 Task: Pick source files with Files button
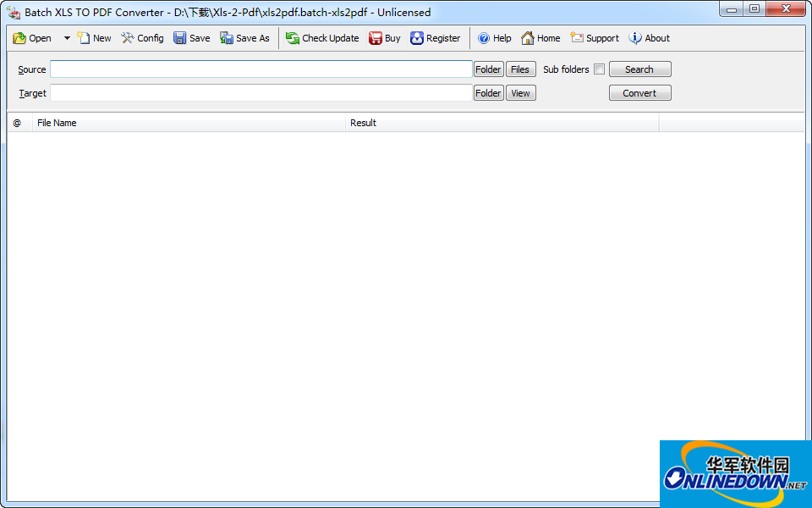click(520, 69)
